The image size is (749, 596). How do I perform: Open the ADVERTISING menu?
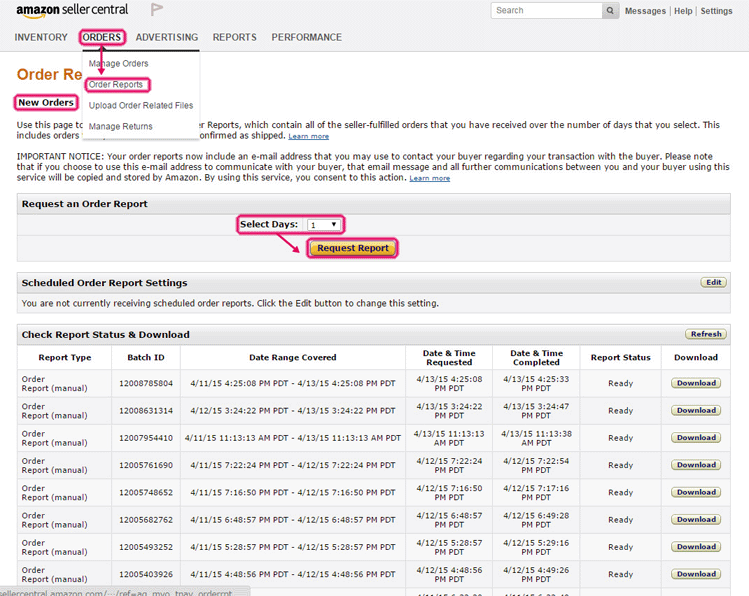[x=167, y=37]
